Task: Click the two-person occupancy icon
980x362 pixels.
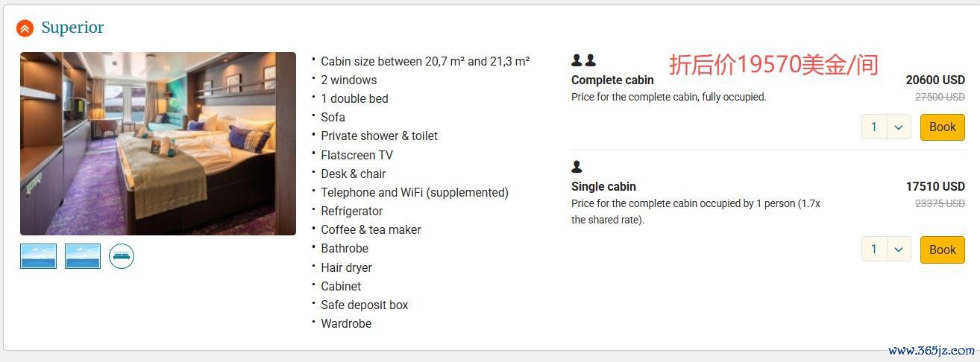Action: (x=583, y=60)
